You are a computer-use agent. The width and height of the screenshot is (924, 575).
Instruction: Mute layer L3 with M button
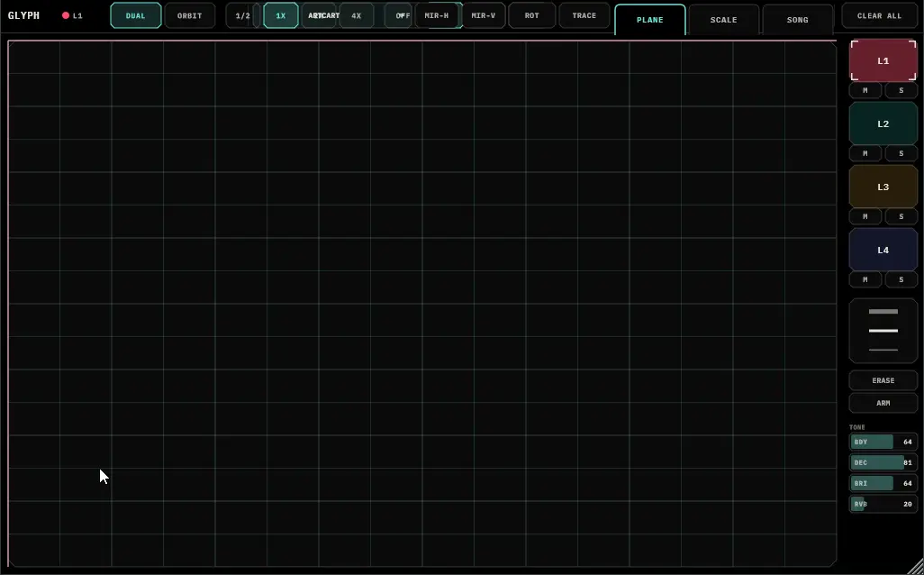coord(865,216)
